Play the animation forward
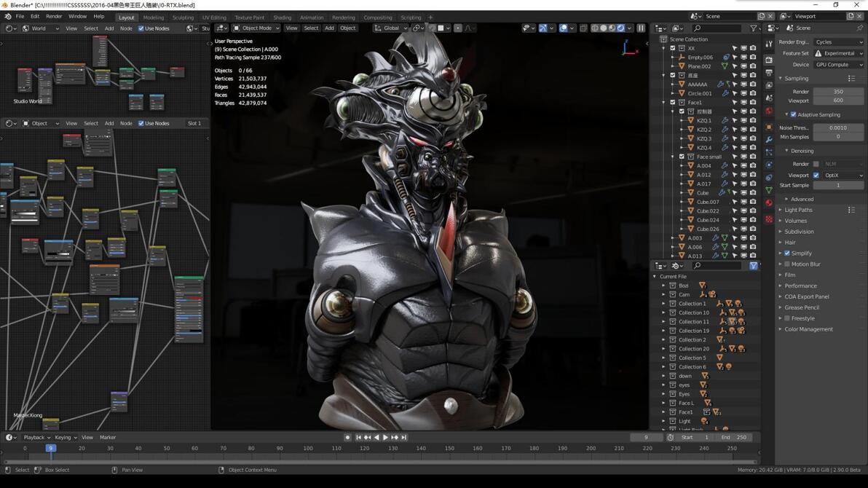This screenshot has width=868, height=488. click(x=386, y=437)
